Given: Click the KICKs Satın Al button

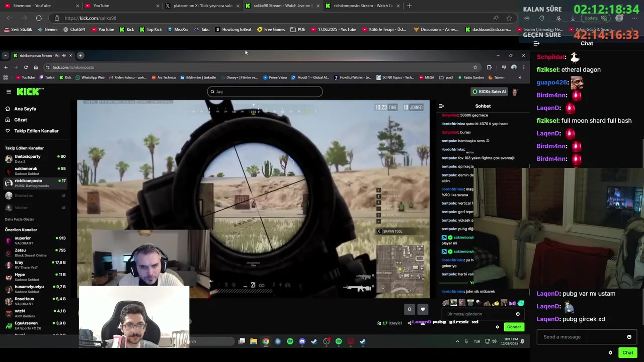Looking at the screenshot, I should tap(489, 92).
